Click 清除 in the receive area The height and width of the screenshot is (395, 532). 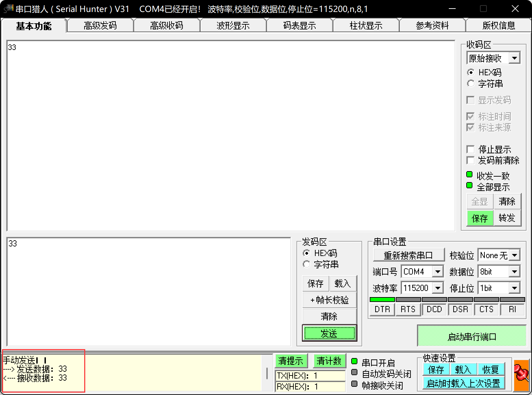(x=507, y=201)
